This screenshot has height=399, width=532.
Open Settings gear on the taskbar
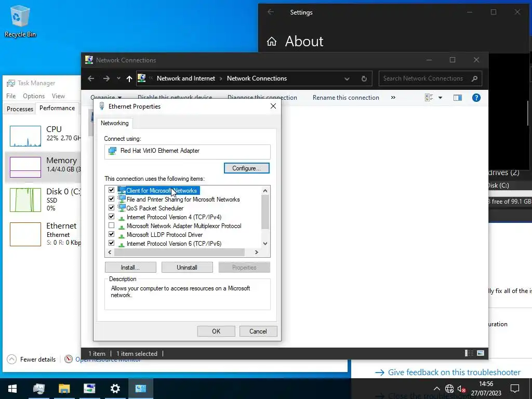[115, 389]
